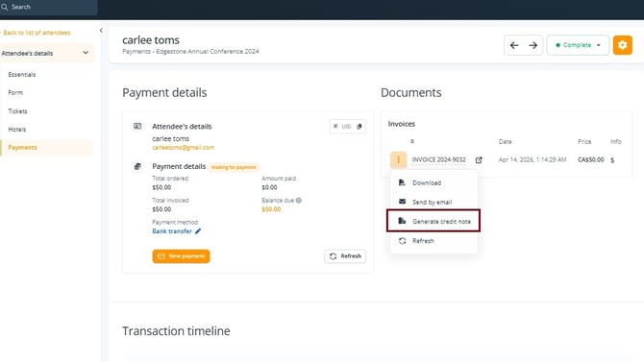Click the Search field in top bar
This screenshot has height=361, width=644.
[48, 7]
